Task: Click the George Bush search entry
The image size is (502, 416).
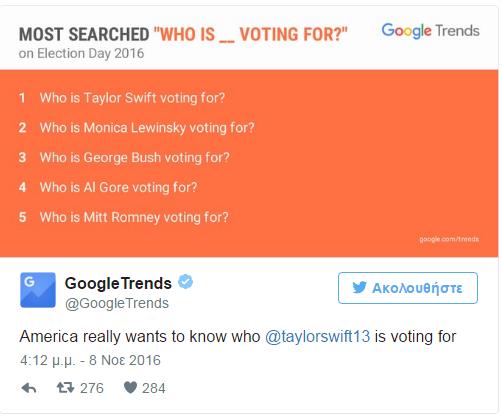Action: coord(135,158)
